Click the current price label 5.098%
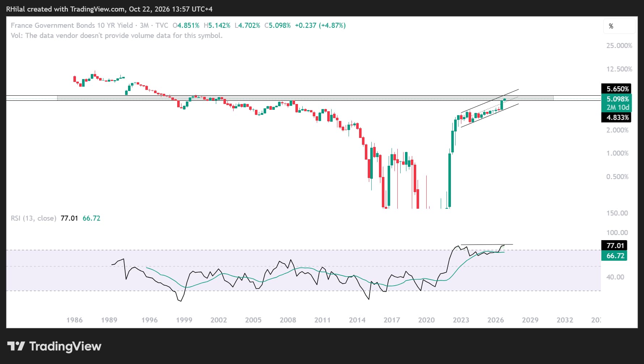 tap(617, 99)
